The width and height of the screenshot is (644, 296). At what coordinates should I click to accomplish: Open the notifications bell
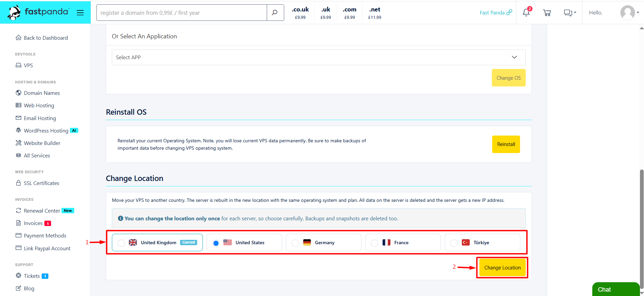point(526,12)
